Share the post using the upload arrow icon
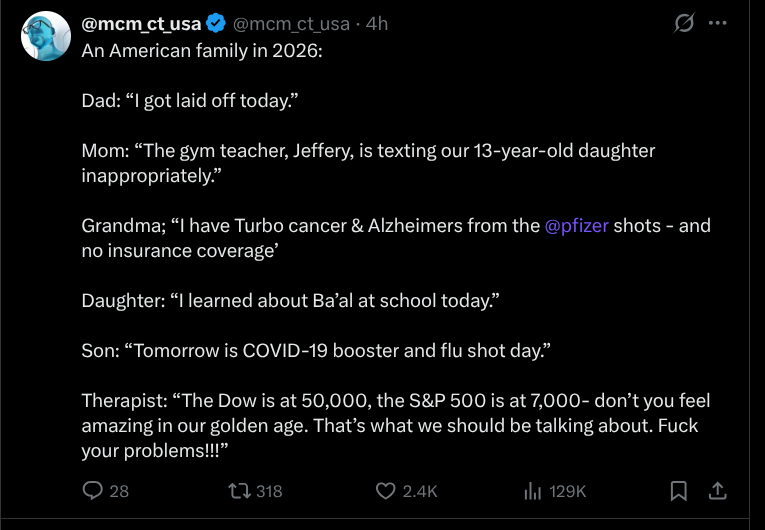Image resolution: width=765 pixels, height=530 pixels. 716,490
